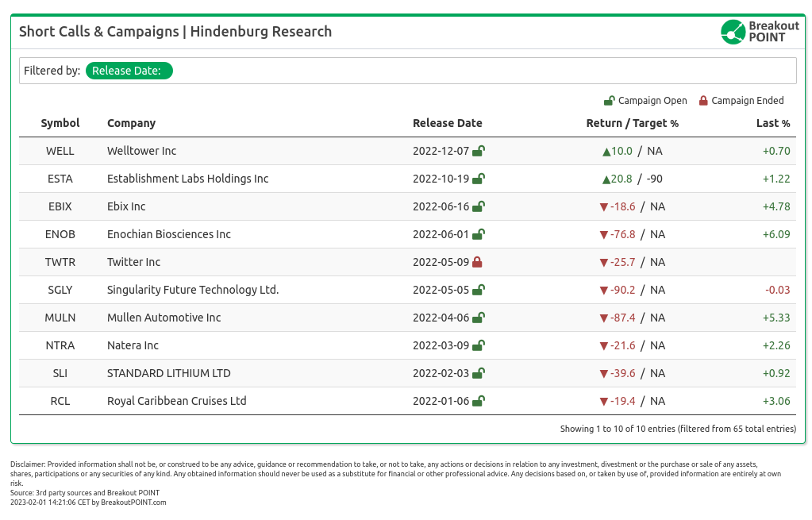The height and width of the screenshot is (520, 812).
Task: Click company name Establishment Labs Holdings Inc
Action: (x=187, y=179)
